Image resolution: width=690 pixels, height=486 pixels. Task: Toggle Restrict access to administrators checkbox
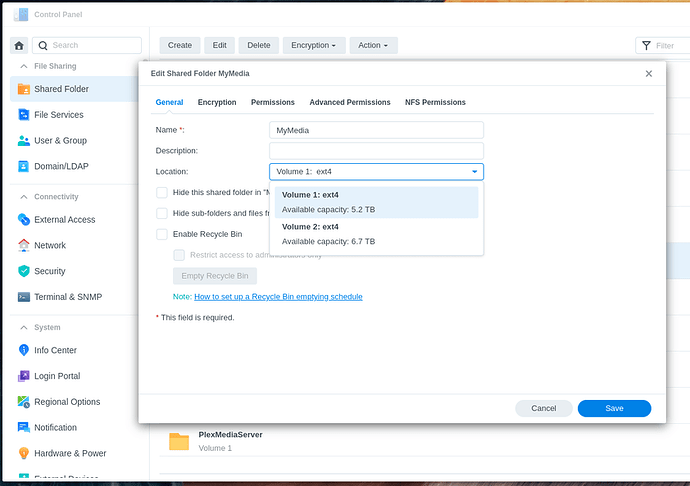(179, 255)
